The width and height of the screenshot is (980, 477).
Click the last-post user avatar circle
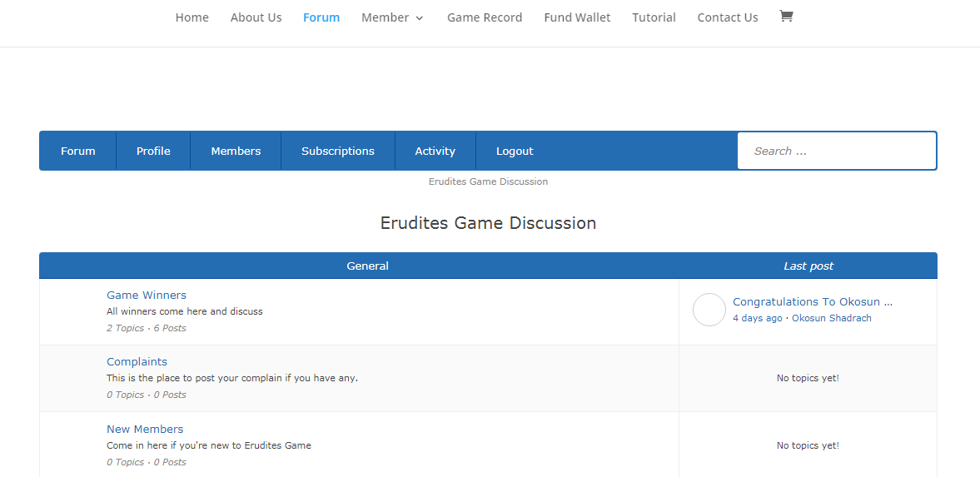pos(709,310)
